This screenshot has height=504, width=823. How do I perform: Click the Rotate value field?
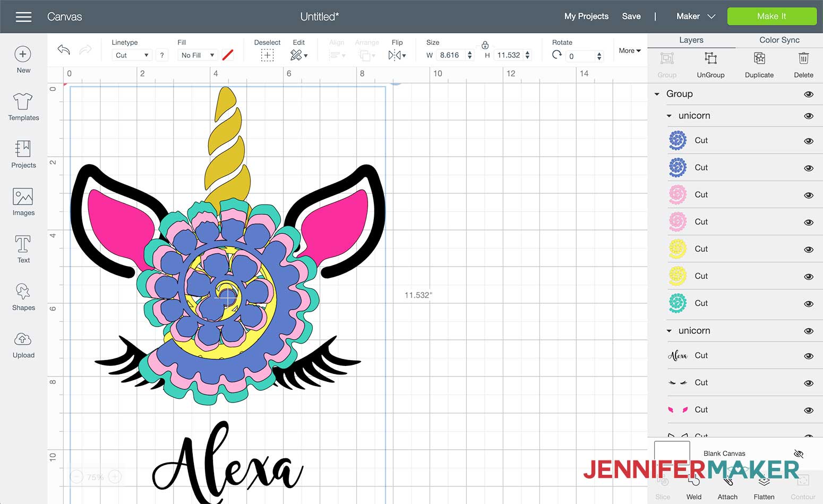pos(581,56)
